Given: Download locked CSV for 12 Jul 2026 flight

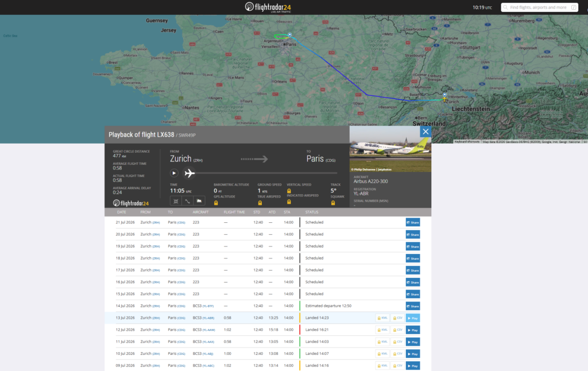Looking at the screenshot, I should point(397,330).
